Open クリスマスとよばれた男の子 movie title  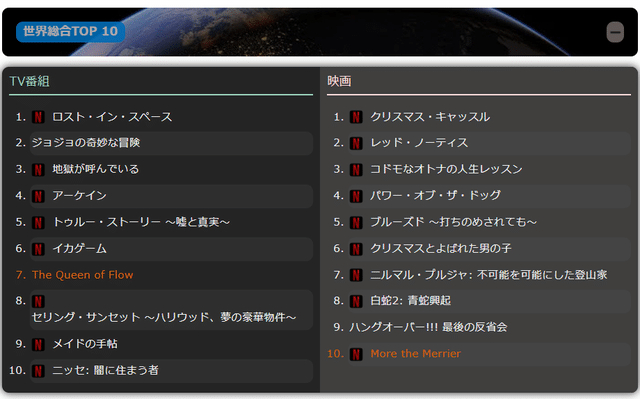pos(441,248)
